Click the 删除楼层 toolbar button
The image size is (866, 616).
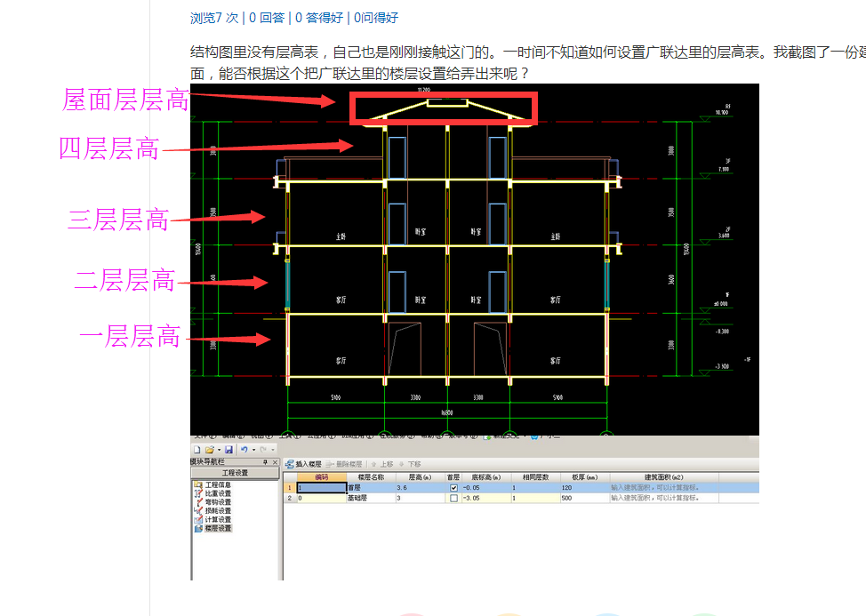pyautogui.click(x=344, y=464)
